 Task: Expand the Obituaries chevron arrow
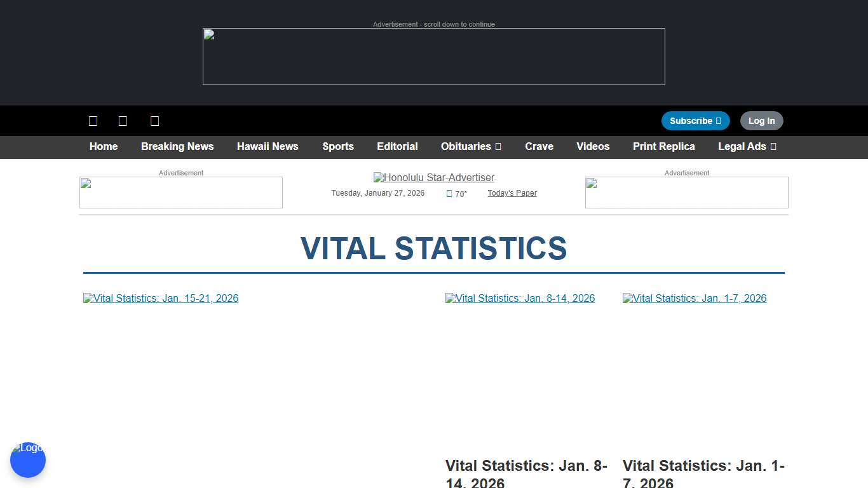click(498, 147)
